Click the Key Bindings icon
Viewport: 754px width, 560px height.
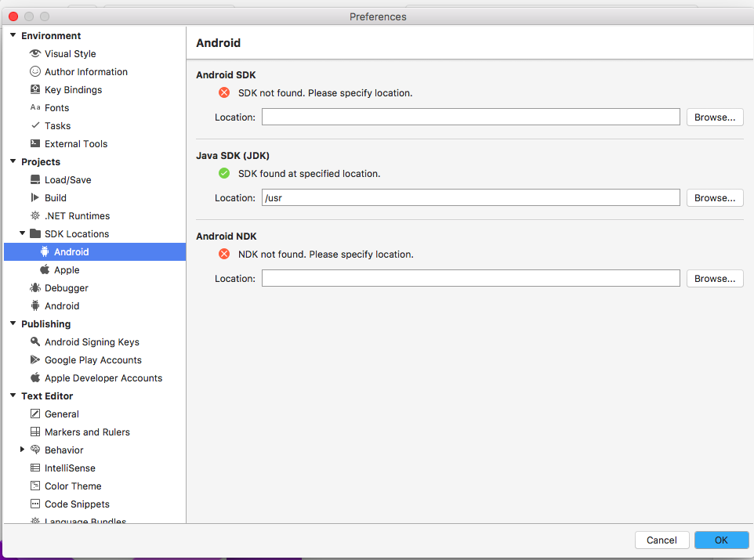35,89
